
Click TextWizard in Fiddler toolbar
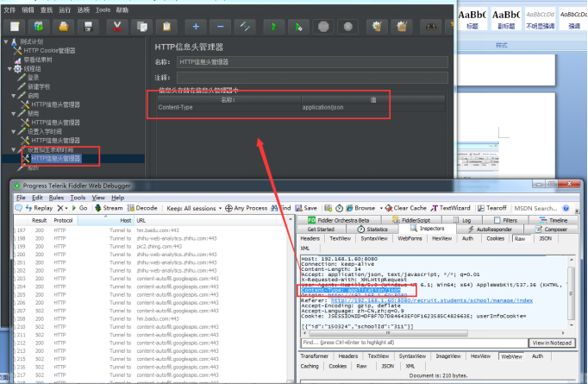[450, 208]
